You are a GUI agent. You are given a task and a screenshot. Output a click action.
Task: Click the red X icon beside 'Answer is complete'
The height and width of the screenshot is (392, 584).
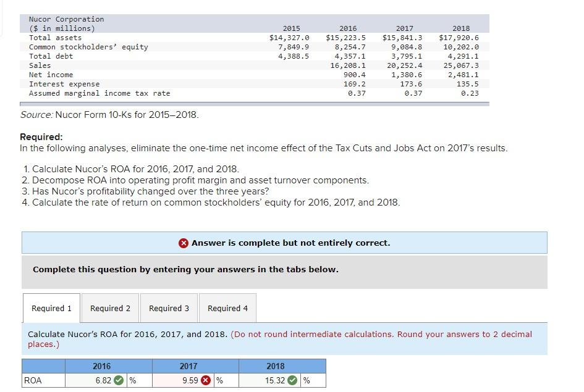(x=184, y=243)
